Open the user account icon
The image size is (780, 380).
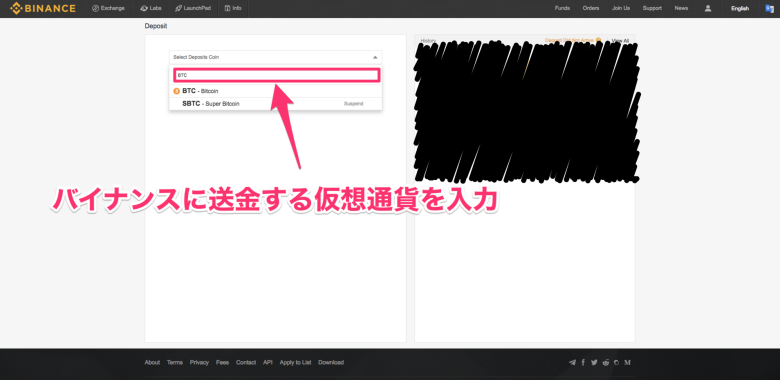(708, 8)
